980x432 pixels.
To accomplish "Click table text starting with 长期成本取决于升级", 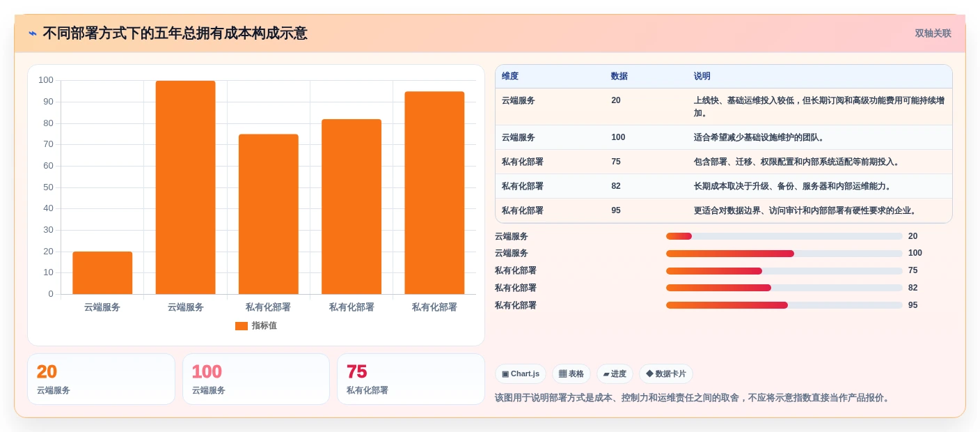I will [x=794, y=186].
